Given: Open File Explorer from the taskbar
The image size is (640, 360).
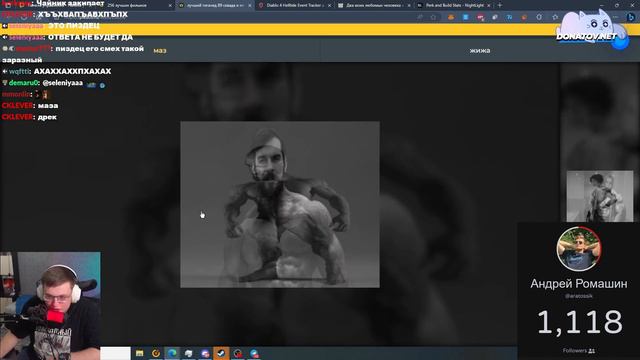Looking at the screenshot, I should (140, 353).
